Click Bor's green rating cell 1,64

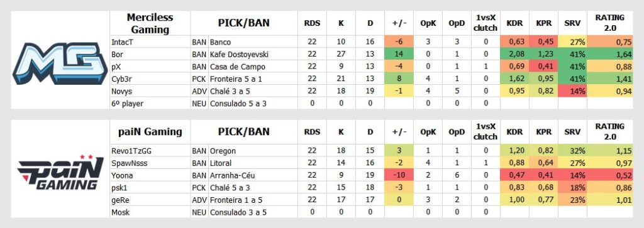[609, 54]
